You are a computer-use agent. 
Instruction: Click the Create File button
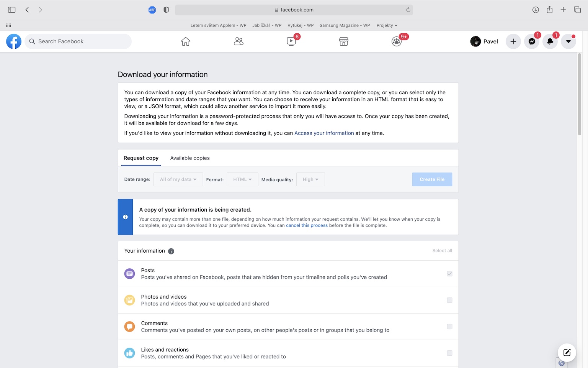tap(432, 179)
